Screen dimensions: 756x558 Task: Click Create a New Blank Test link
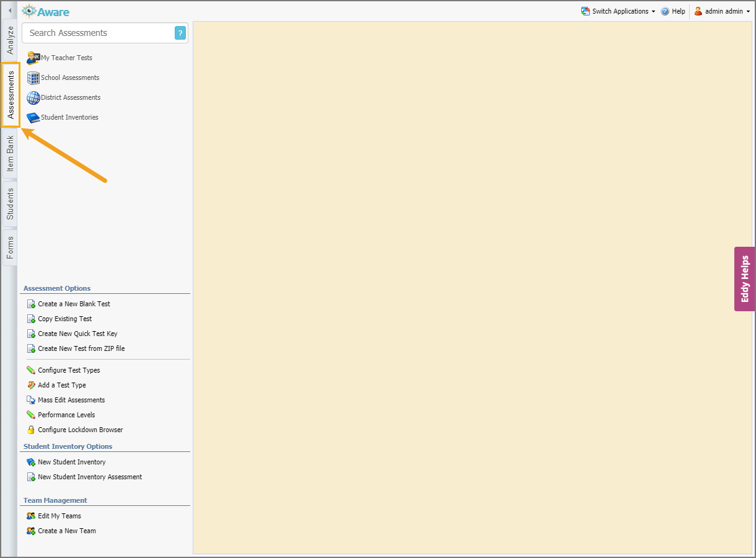point(74,304)
